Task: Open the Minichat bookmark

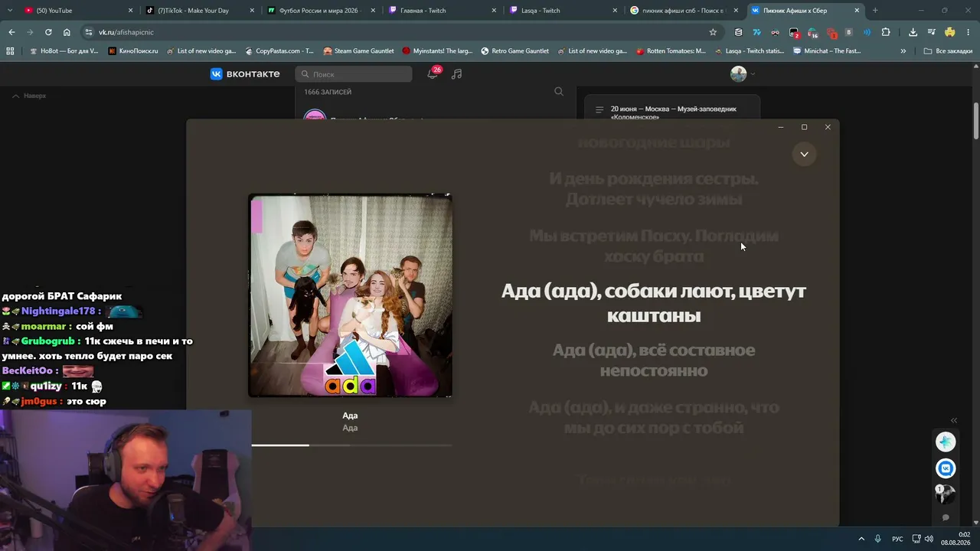Action: (x=827, y=51)
